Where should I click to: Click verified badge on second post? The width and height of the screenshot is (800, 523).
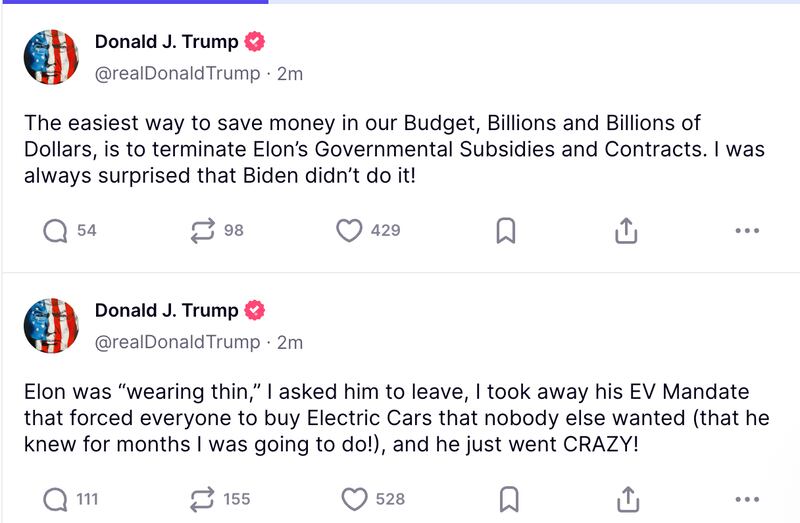pos(256,310)
